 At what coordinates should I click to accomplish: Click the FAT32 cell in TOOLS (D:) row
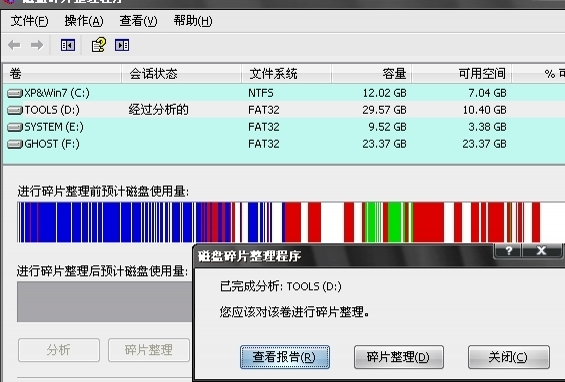264,110
